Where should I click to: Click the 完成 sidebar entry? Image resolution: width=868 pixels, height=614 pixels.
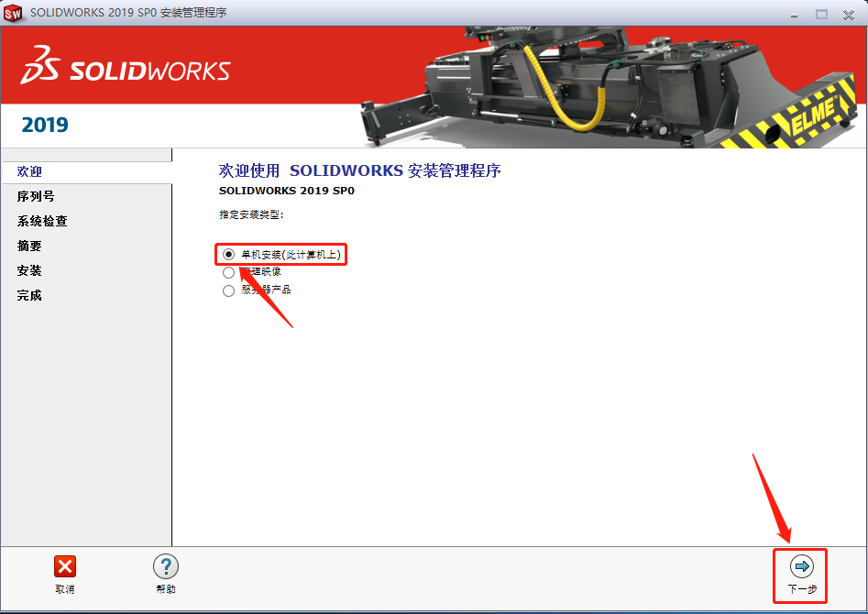(28, 295)
